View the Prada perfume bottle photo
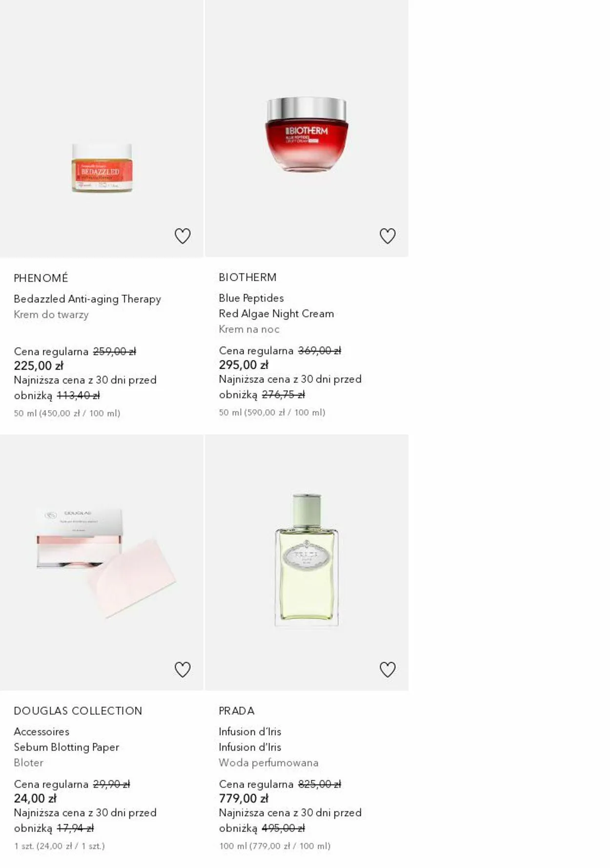 306,559
